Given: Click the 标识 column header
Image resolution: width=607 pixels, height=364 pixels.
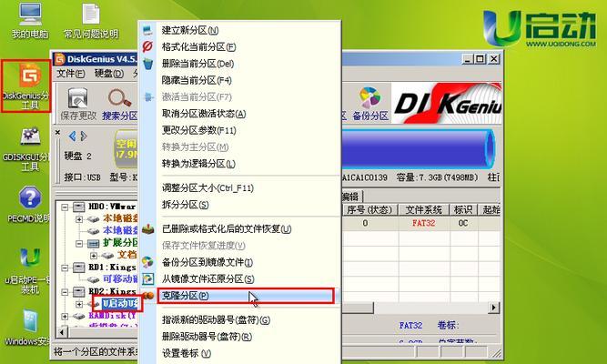Looking at the screenshot, I should (464, 210).
